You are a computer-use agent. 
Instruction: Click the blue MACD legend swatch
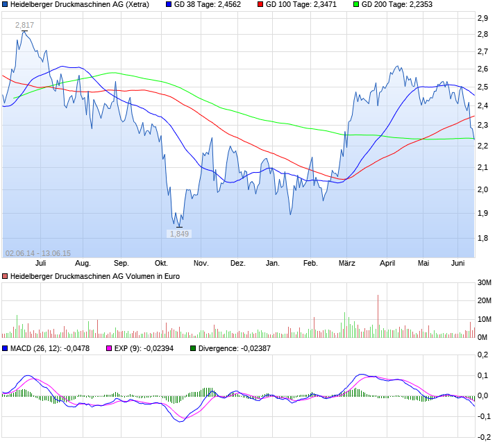pyautogui.click(x=5, y=348)
